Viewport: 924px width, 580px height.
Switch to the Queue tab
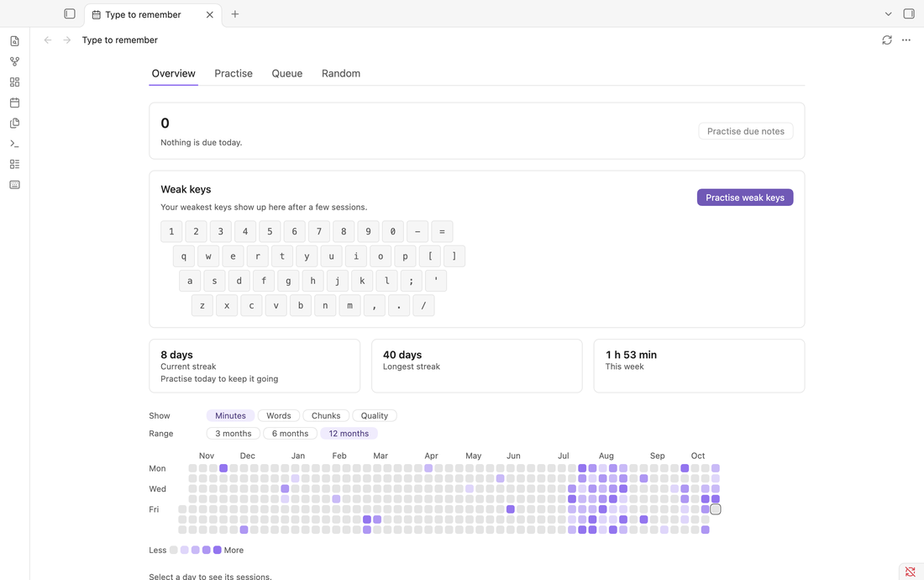point(287,74)
